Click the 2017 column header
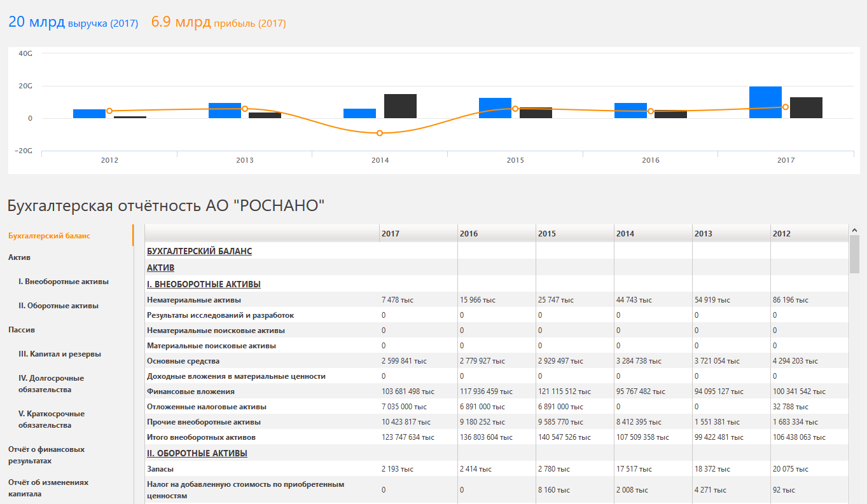 418,233
